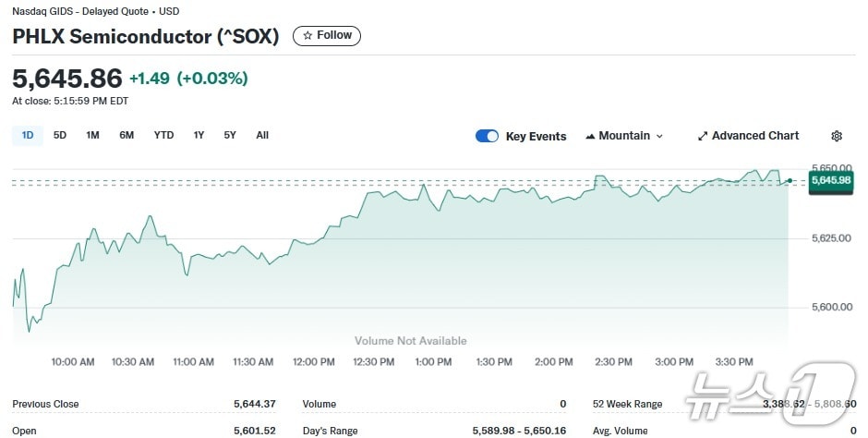868x438 pixels.
Task: Switch chart to YTD range
Action: pyautogui.click(x=163, y=135)
